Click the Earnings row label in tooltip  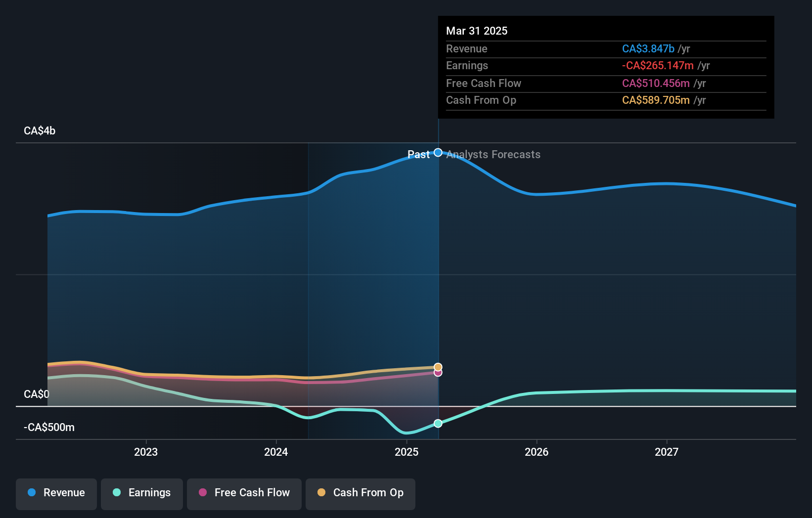467,65
